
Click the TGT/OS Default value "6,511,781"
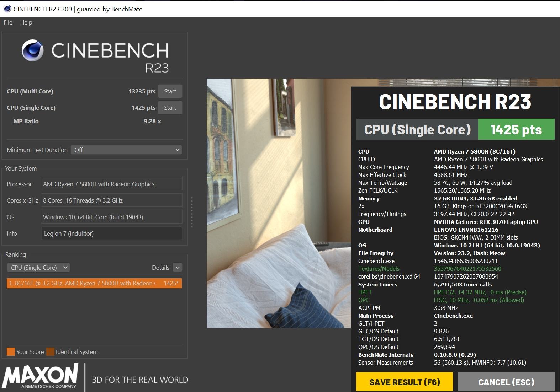coord(447,339)
